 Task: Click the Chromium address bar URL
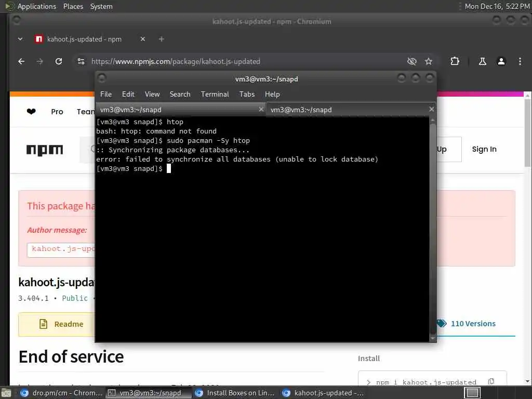[x=176, y=61]
